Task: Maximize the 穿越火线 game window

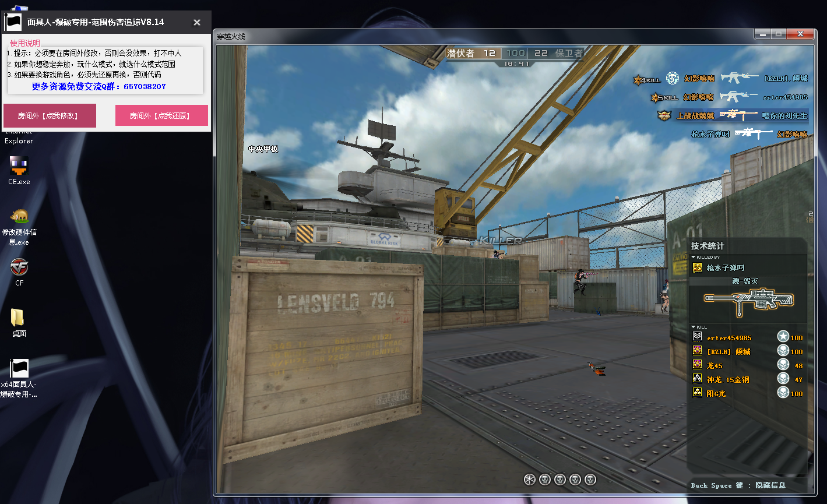Action: click(779, 35)
